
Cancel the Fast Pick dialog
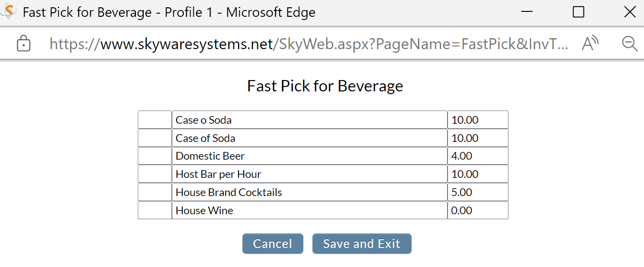(273, 244)
